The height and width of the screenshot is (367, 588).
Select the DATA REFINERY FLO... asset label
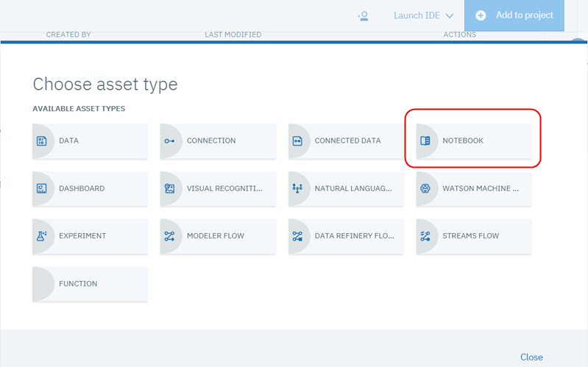coord(355,236)
